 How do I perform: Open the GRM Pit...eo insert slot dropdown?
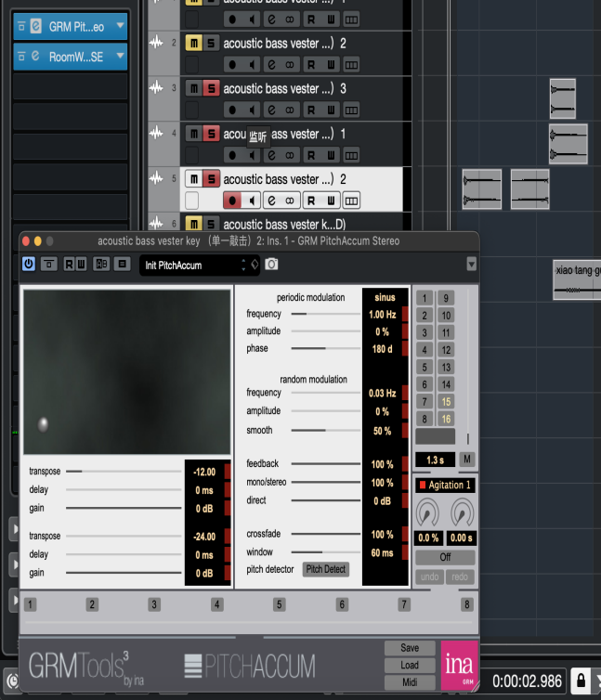(120, 27)
